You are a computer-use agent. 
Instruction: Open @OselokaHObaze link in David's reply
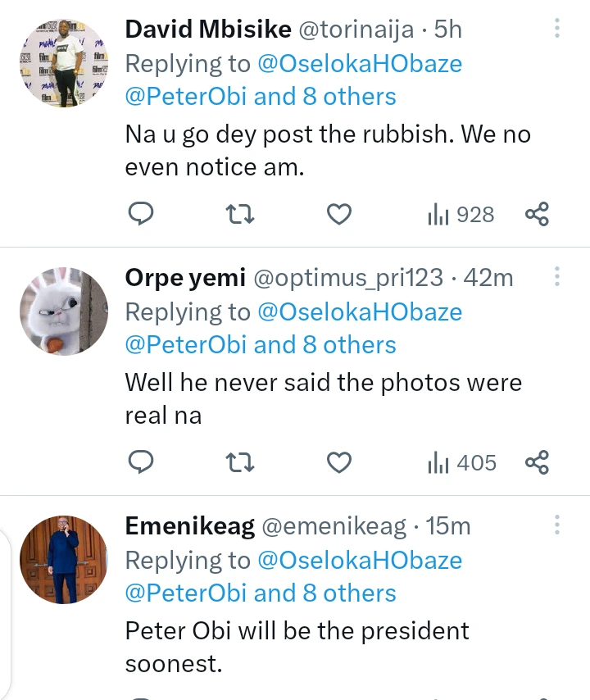[x=360, y=63]
